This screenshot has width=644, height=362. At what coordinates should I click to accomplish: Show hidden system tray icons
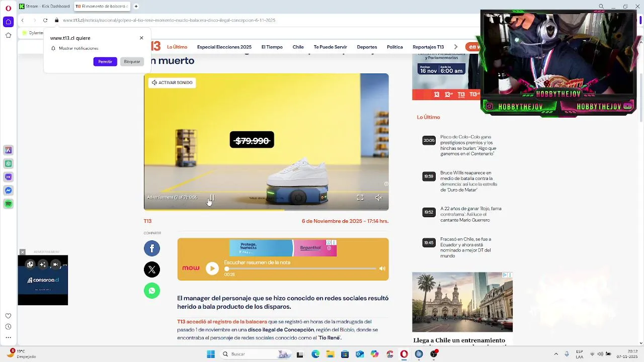(556, 354)
